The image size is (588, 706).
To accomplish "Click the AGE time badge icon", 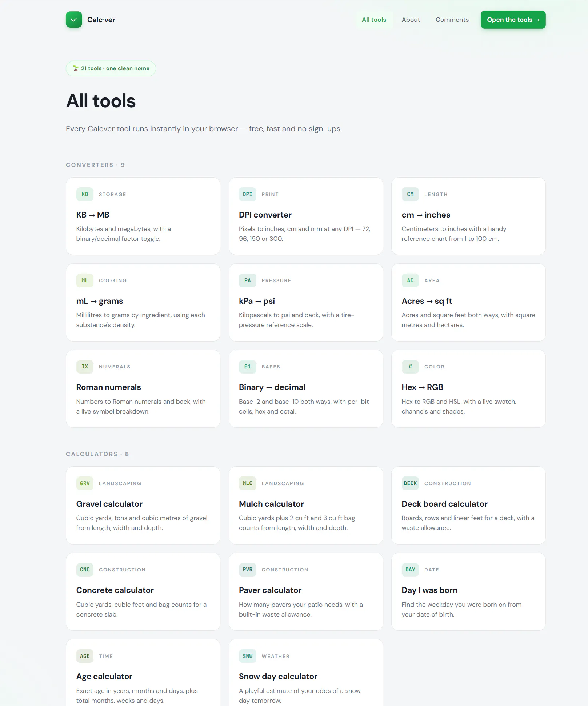I will (85, 656).
